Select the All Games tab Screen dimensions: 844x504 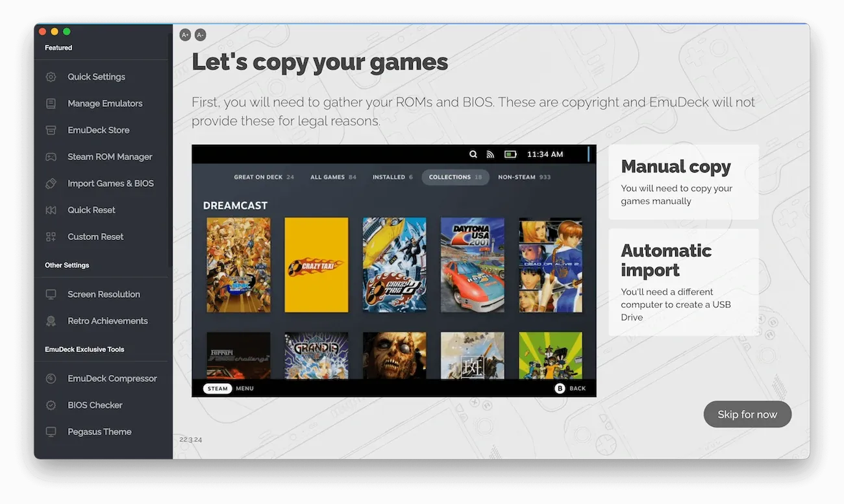333,177
